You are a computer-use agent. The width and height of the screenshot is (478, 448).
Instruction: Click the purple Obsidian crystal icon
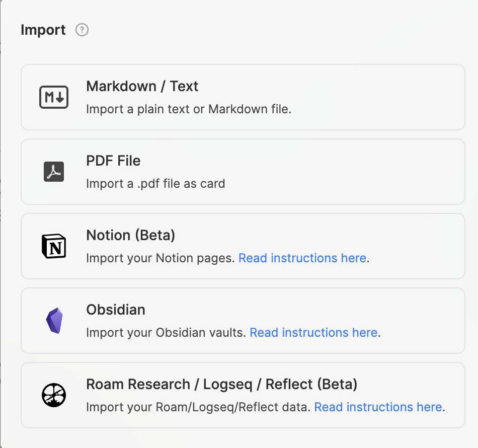54,321
